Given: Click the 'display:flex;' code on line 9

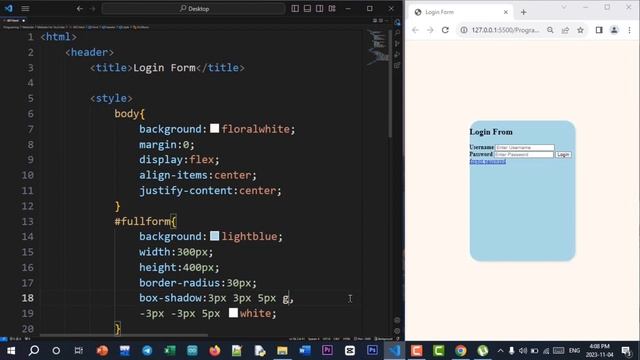Looking at the screenshot, I should tap(179, 160).
